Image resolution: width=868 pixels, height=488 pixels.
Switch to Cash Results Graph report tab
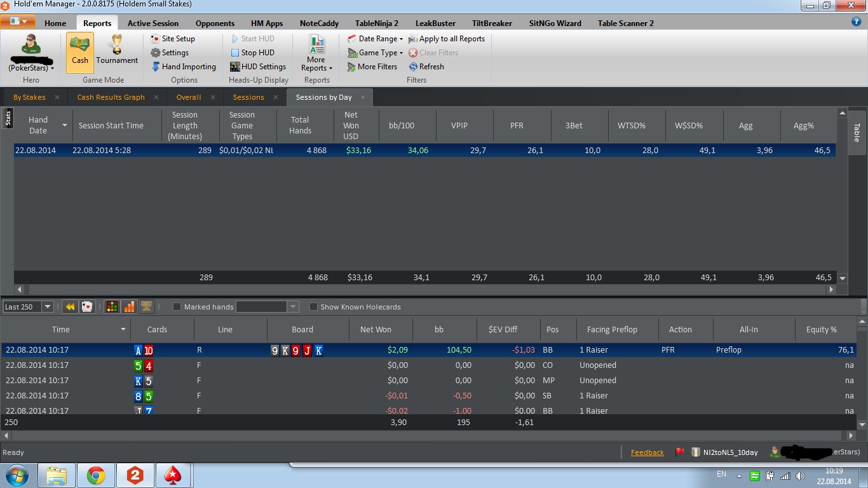[x=111, y=97]
